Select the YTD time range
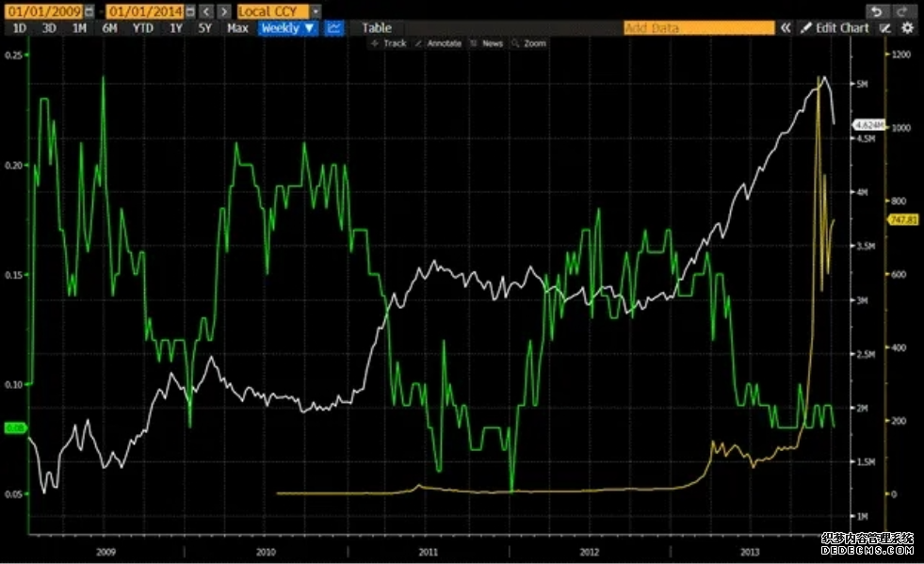Viewport: 924px width, 564px height. click(142, 27)
